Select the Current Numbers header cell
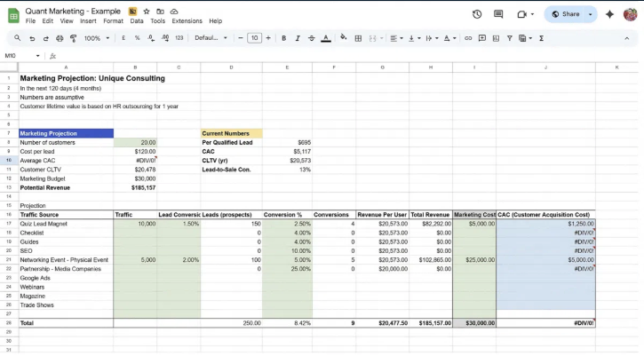644x364 pixels. click(x=231, y=133)
